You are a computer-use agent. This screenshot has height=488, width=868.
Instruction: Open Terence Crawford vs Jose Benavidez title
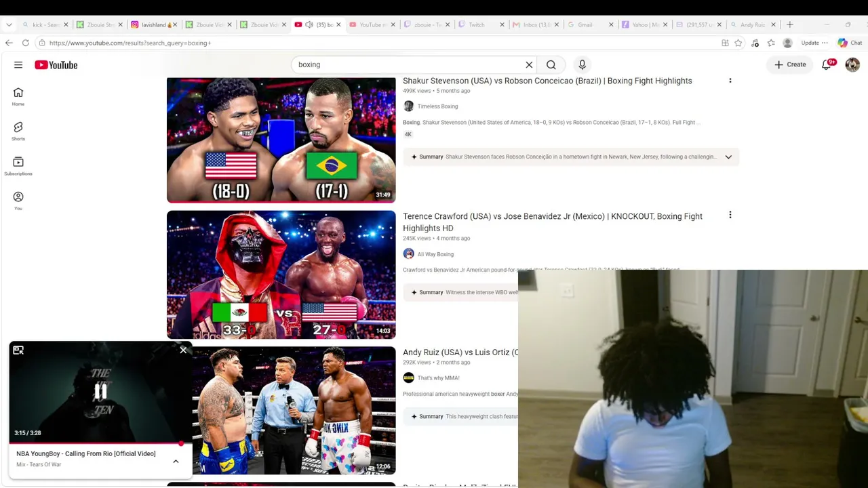(553, 222)
